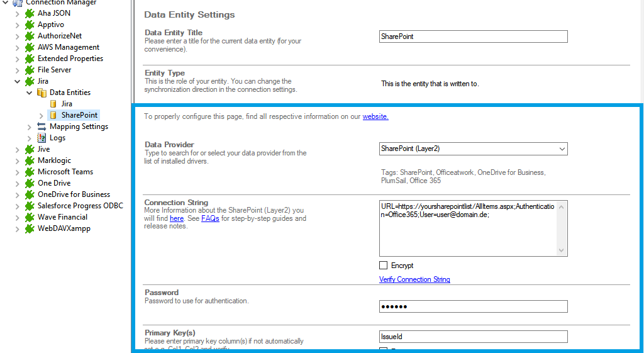Expand the File Server connection
Viewport: 644px width, 353px height.
tap(18, 70)
